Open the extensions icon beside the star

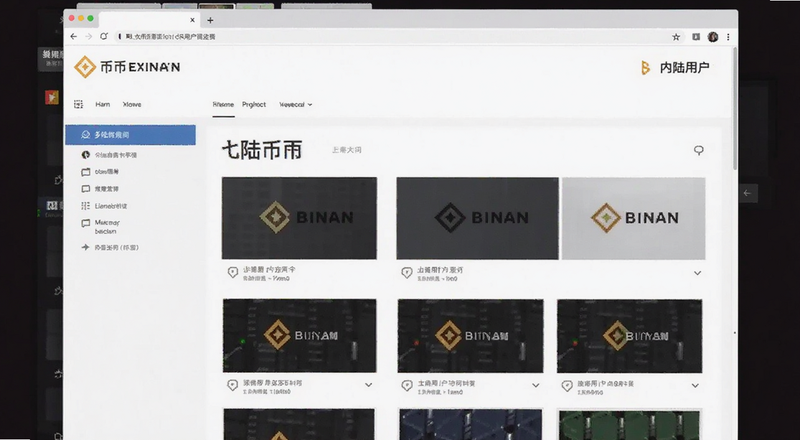[x=696, y=37]
